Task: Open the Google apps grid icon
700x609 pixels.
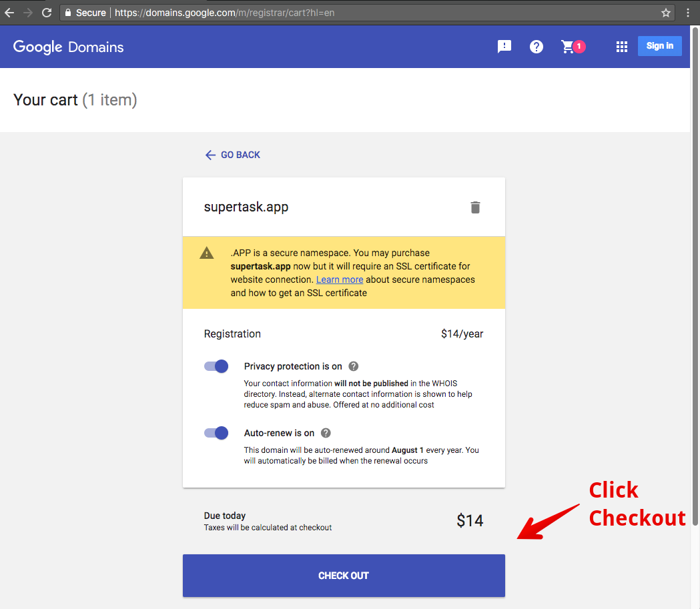Action: pos(622,47)
